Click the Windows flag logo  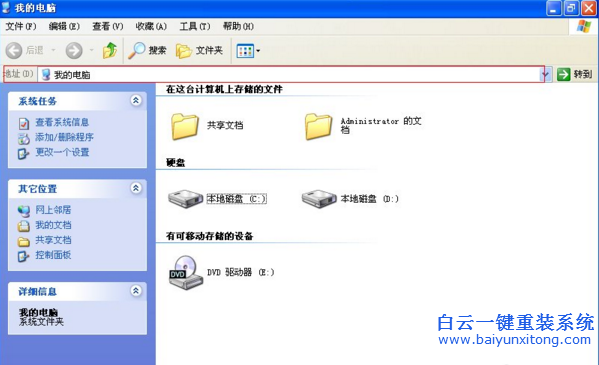pyautogui.click(x=583, y=27)
